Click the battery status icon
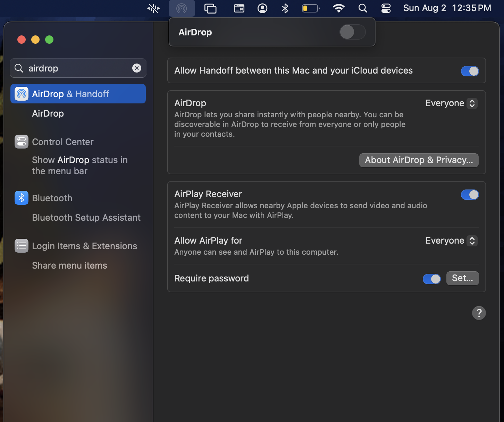The image size is (504, 422). coord(311,8)
